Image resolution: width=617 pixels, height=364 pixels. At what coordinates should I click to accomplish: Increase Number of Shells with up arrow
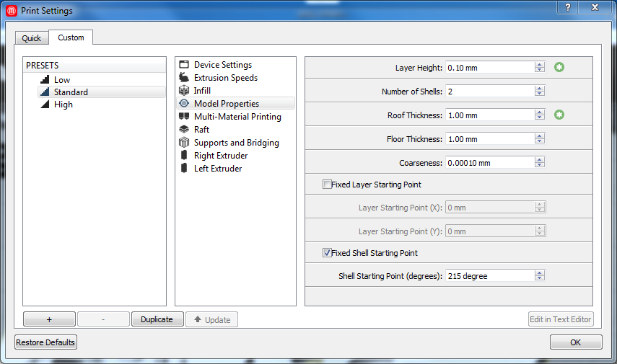(x=540, y=89)
